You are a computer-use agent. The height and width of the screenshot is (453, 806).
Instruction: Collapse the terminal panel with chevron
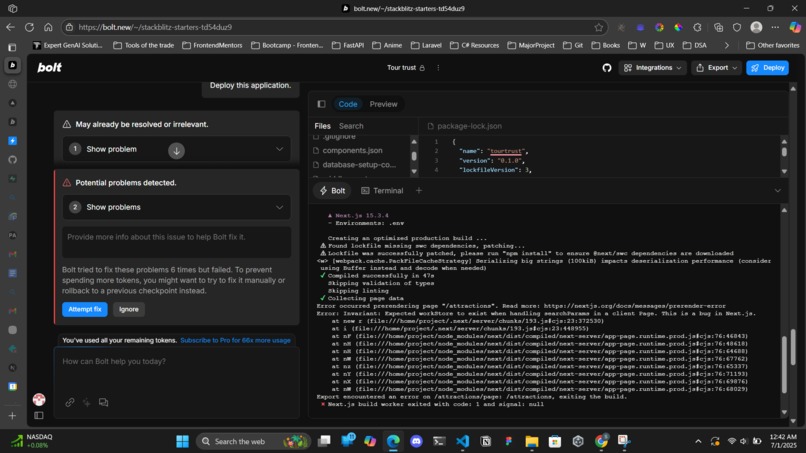778,190
